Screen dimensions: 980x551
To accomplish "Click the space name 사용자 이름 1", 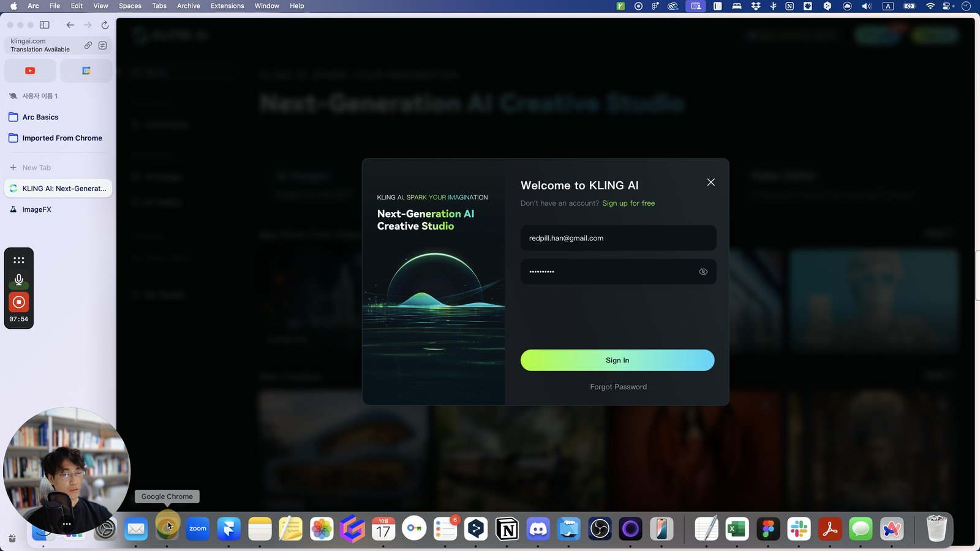I will pyautogui.click(x=40, y=96).
